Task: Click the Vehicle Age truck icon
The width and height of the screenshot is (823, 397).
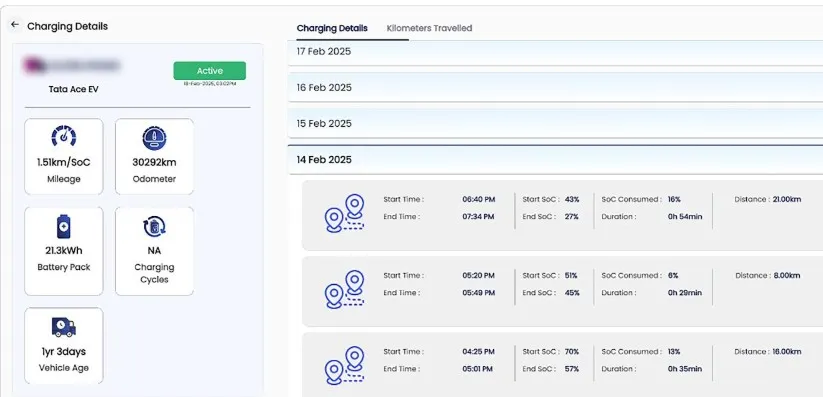Action: point(64,327)
